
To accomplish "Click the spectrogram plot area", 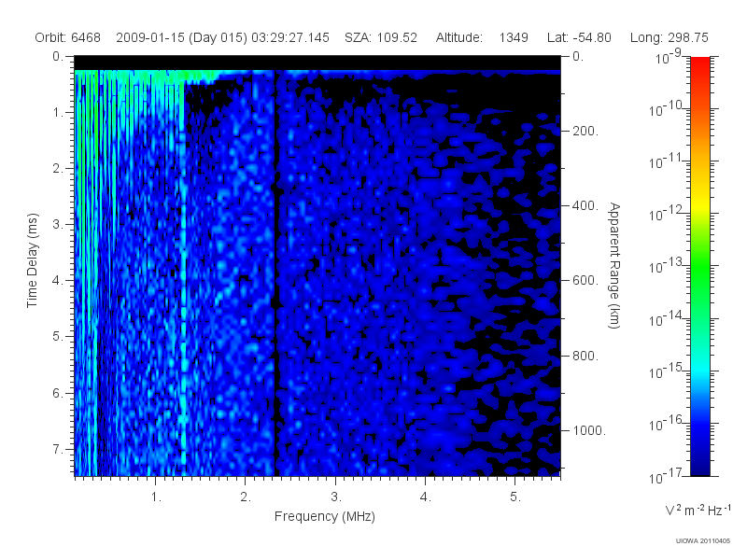I will click(x=317, y=266).
